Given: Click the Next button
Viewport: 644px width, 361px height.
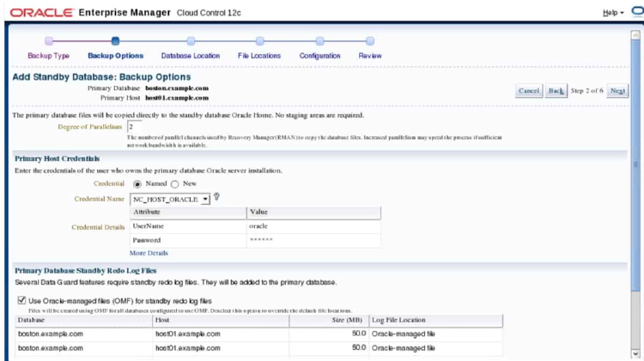Looking at the screenshot, I should point(617,91).
